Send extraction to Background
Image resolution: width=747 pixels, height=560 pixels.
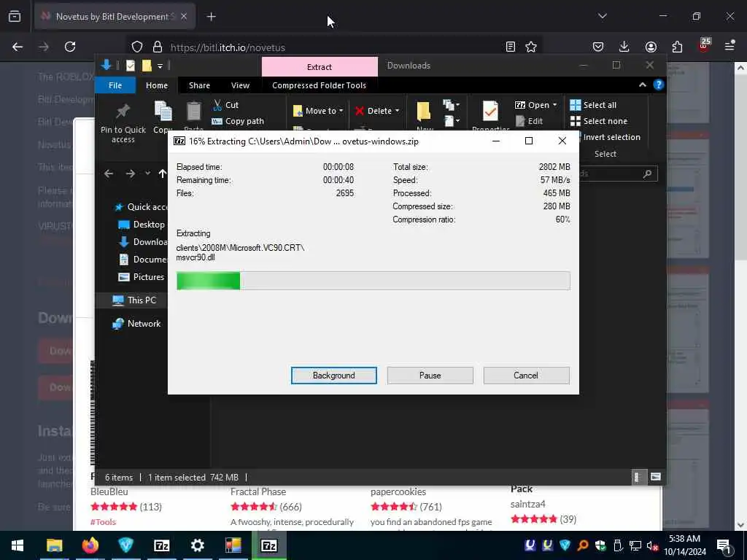(333, 376)
